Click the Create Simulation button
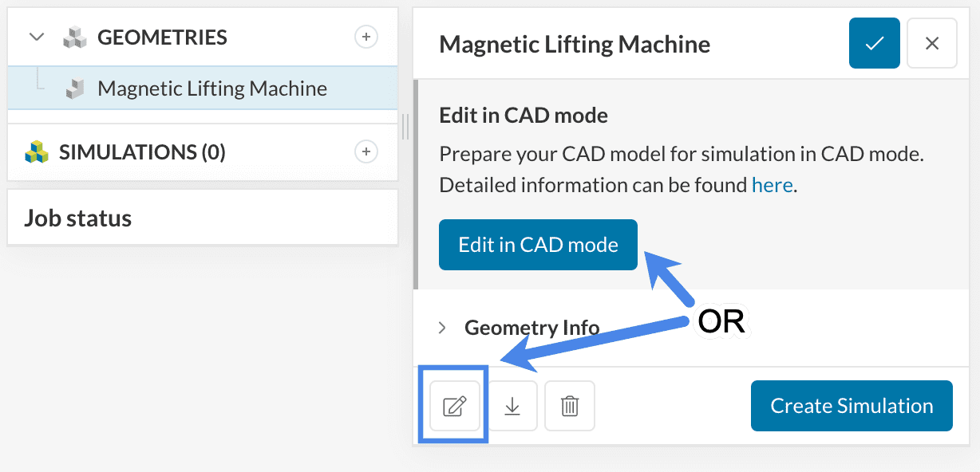Image resolution: width=980 pixels, height=472 pixels. click(x=852, y=406)
